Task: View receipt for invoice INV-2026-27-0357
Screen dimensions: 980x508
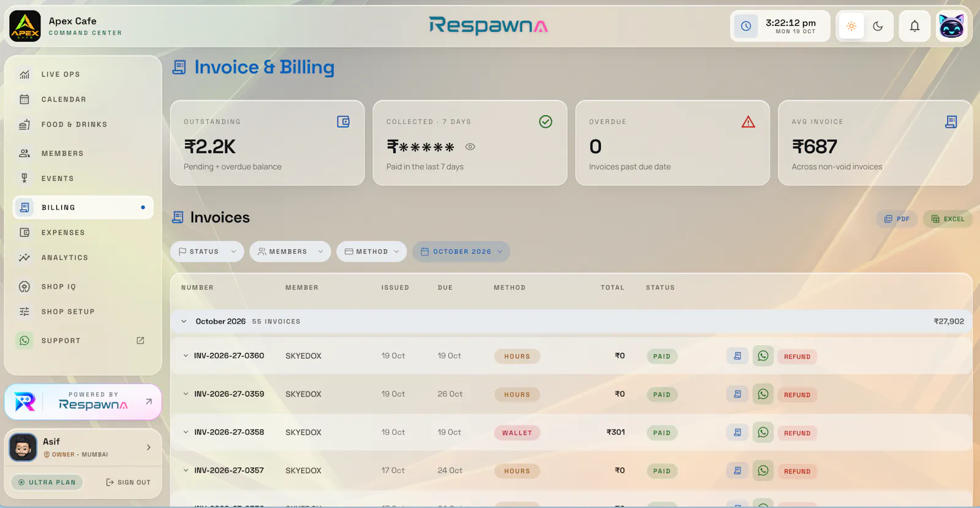Action: coord(737,471)
